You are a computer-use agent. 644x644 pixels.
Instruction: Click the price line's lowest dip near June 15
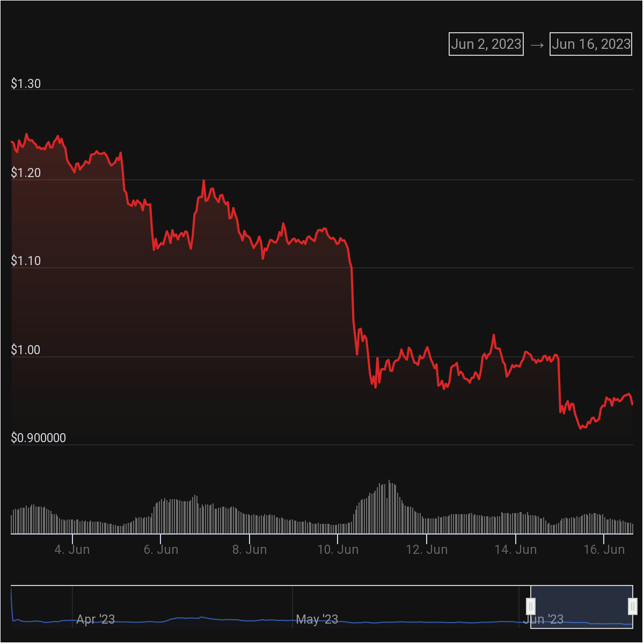point(581,428)
